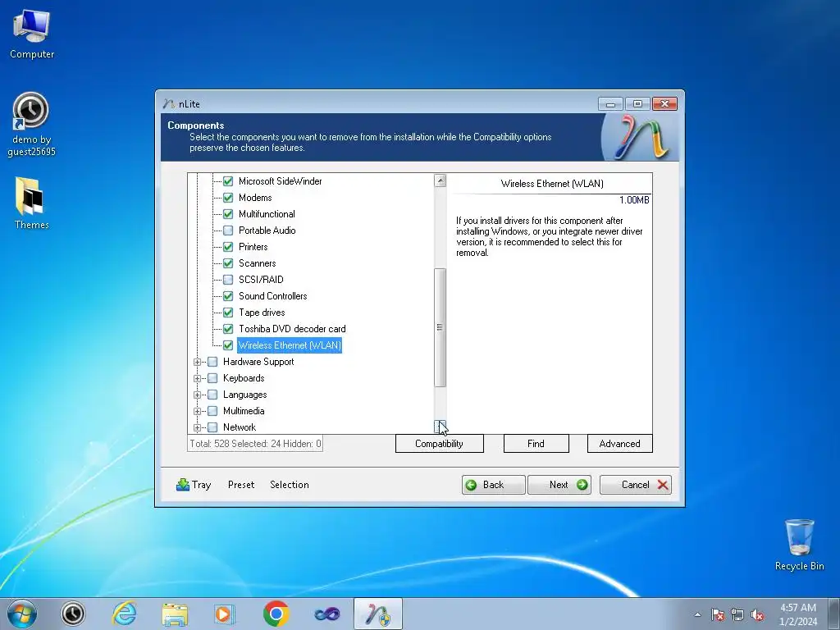Click the scrollbar down arrow
This screenshot has width=840, height=630.
click(x=440, y=427)
